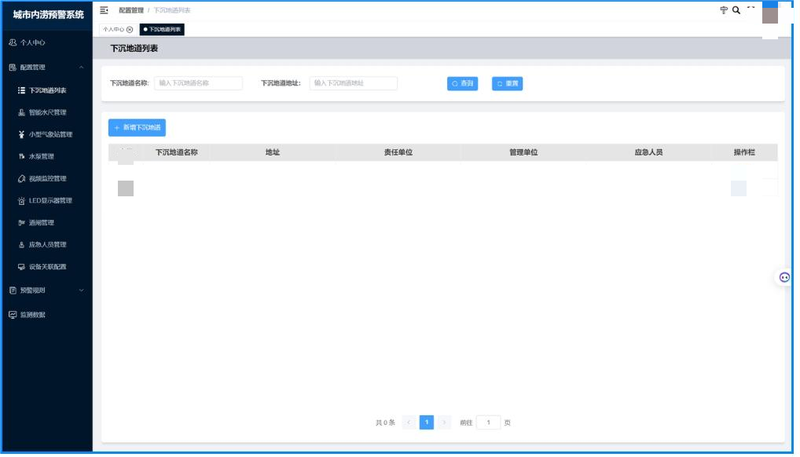The width and height of the screenshot is (800, 457).
Task: Select page 1 in pagination
Action: [x=427, y=422]
